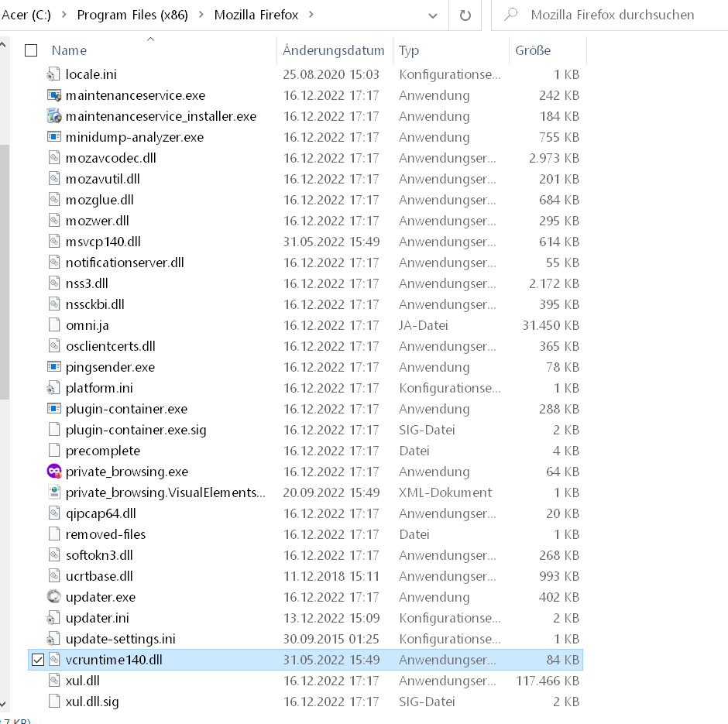
Task: Click the private_browsing.exe purple mask icon
Action: (x=54, y=471)
